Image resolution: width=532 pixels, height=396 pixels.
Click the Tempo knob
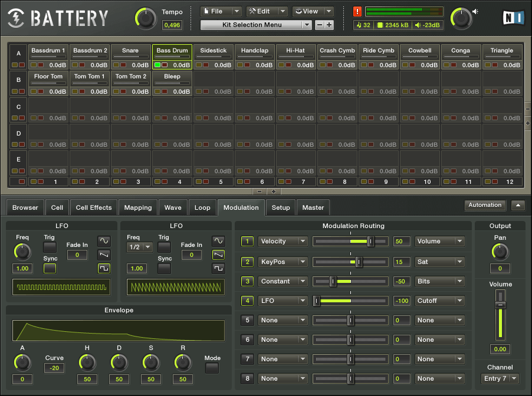pyautogui.click(x=146, y=18)
